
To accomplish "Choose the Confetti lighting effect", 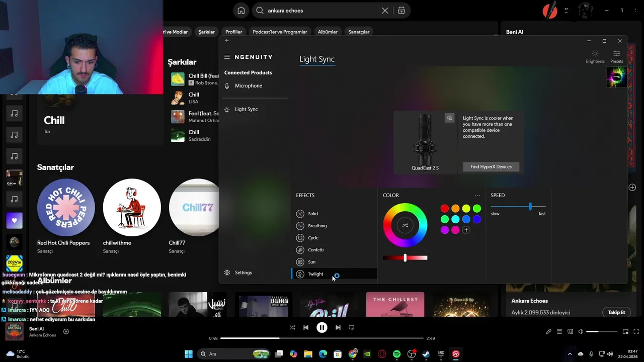I will tap(334, 250).
